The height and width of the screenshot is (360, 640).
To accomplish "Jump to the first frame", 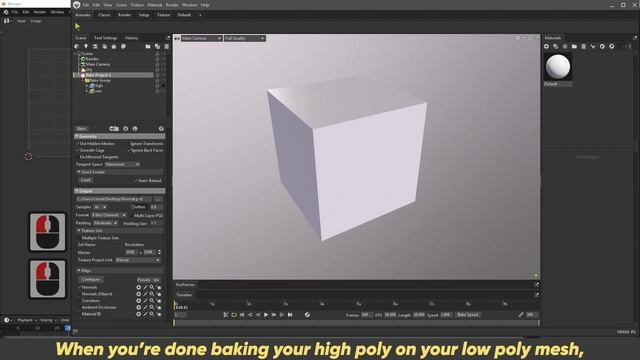I will pos(242,315).
